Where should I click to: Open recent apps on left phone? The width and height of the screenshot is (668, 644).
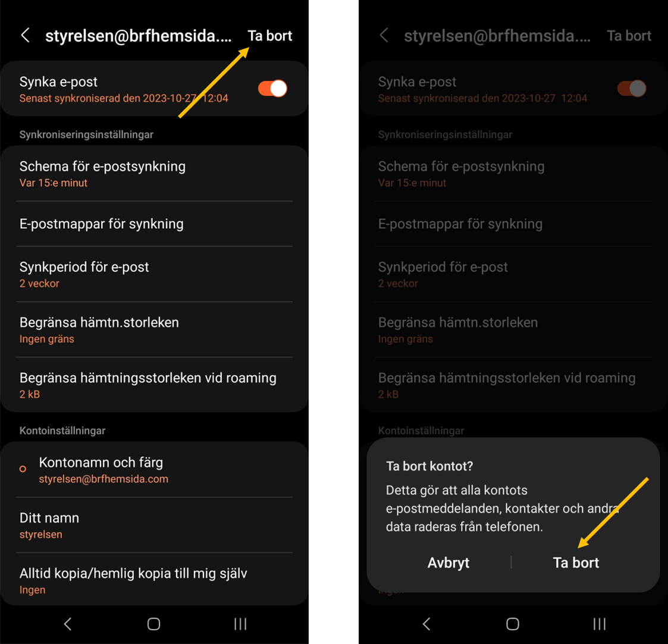click(x=240, y=624)
